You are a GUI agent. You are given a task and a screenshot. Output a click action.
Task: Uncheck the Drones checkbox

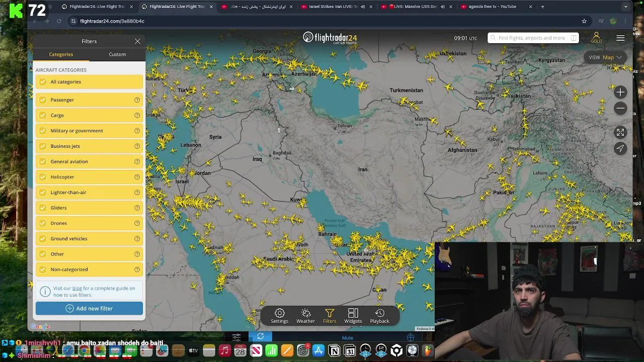[x=43, y=223]
